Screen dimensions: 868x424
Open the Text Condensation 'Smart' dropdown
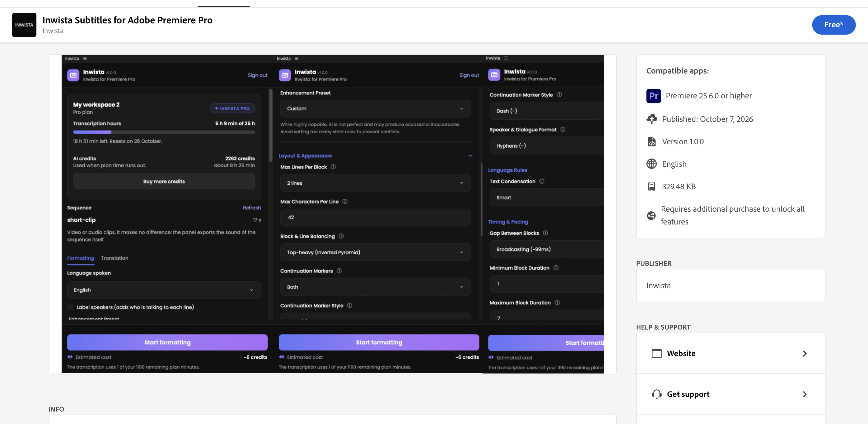pyautogui.click(x=546, y=198)
